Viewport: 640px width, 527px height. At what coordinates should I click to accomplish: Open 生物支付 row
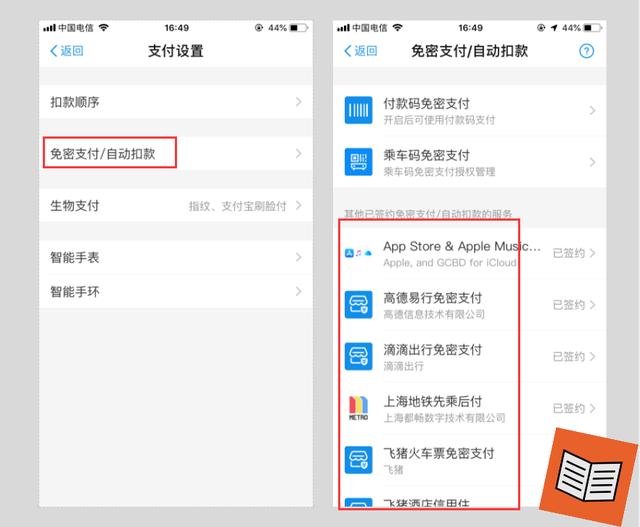(x=176, y=205)
